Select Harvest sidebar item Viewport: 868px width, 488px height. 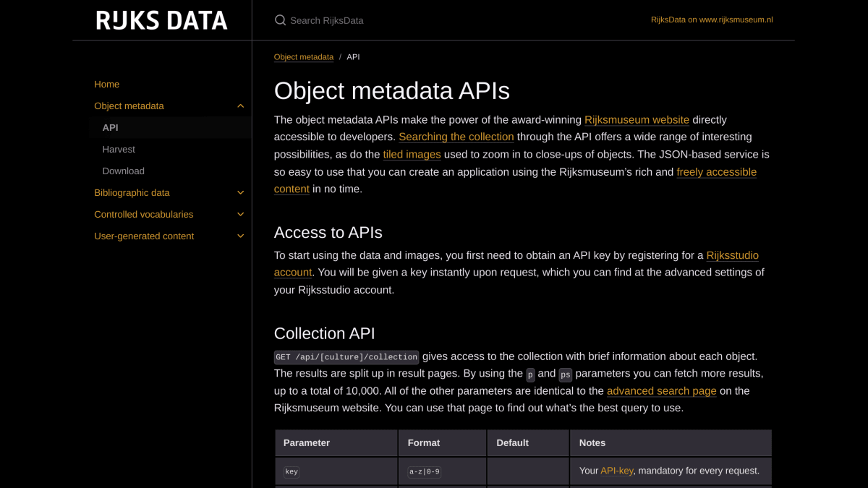(119, 150)
